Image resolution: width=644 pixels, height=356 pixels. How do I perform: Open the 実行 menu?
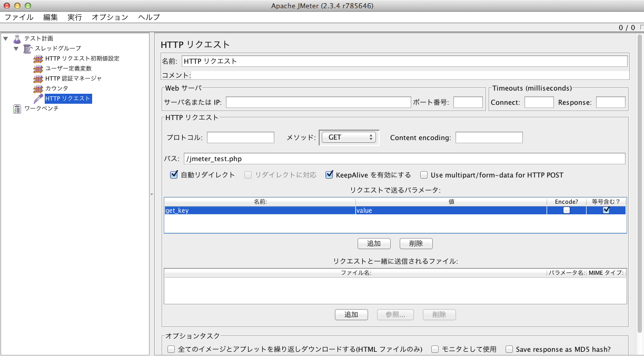tap(74, 17)
